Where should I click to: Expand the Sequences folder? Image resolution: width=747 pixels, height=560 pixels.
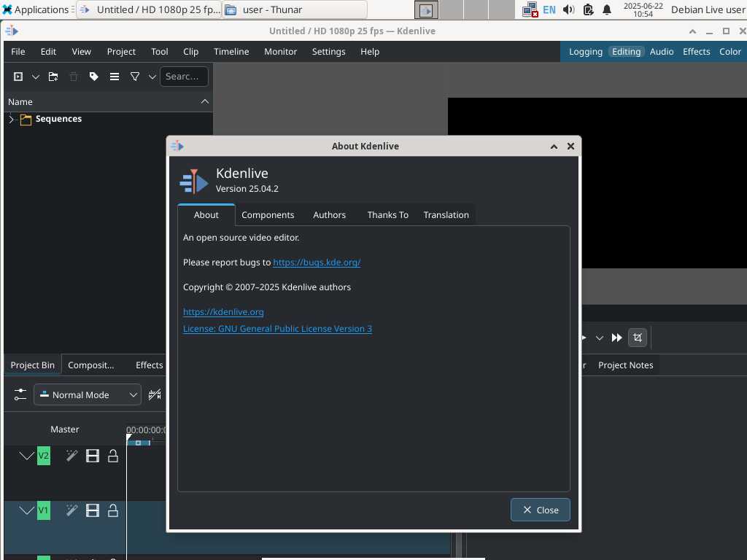pos(12,119)
